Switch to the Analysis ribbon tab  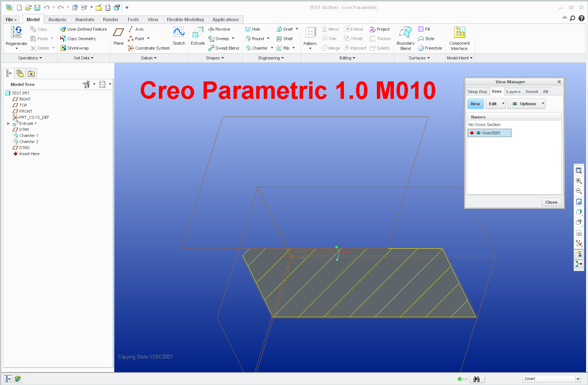coord(57,20)
